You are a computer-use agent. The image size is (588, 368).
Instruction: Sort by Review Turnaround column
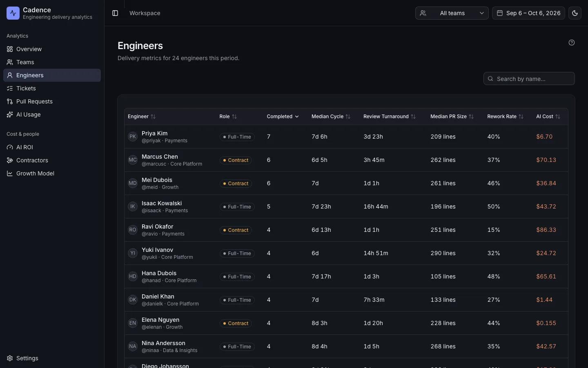point(390,117)
